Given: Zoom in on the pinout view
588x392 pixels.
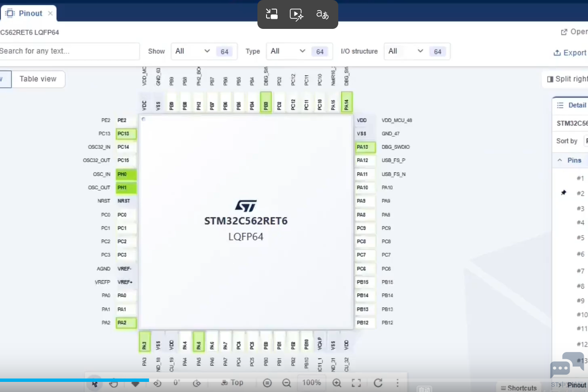Looking at the screenshot, I should tap(337, 383).
